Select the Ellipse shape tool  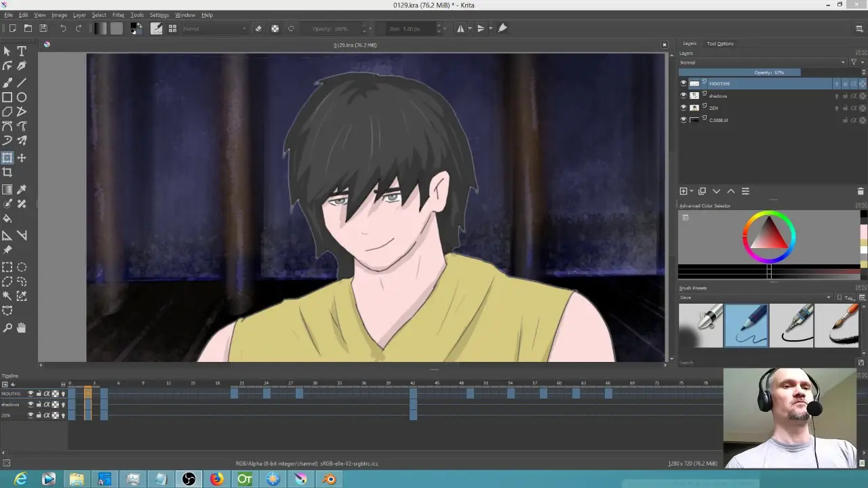[22, 97]
